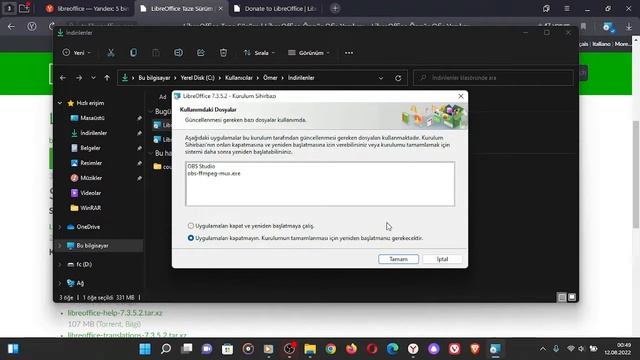Open İndirilenler in the sidebar
This screenshot has height=360, width=640.
(x=93, y=133)
